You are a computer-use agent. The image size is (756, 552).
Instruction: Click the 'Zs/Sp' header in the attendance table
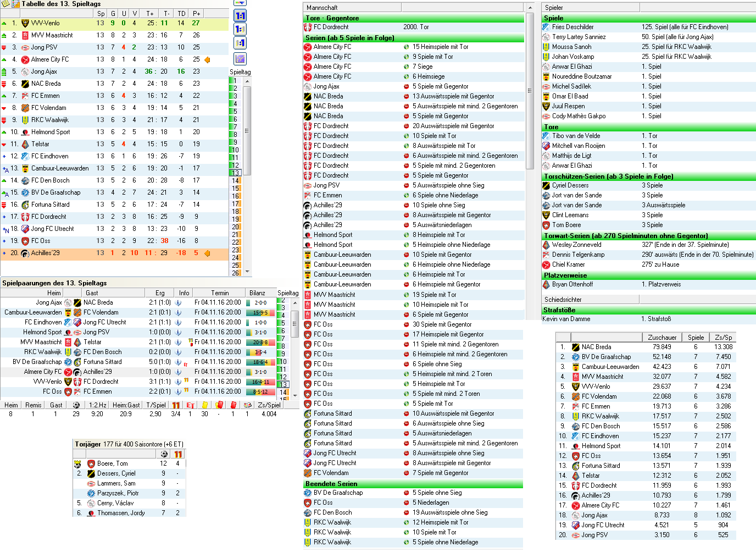(x=723, y=338)
